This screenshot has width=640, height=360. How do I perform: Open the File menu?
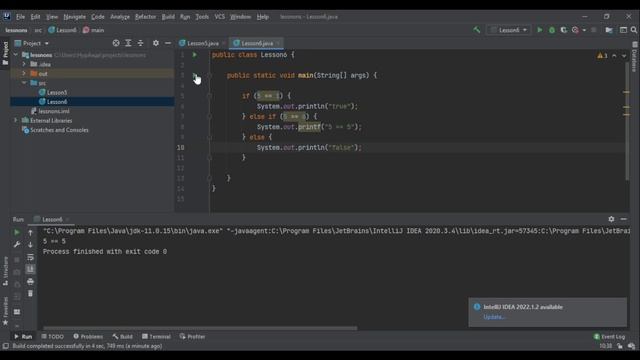coord(20,17)
